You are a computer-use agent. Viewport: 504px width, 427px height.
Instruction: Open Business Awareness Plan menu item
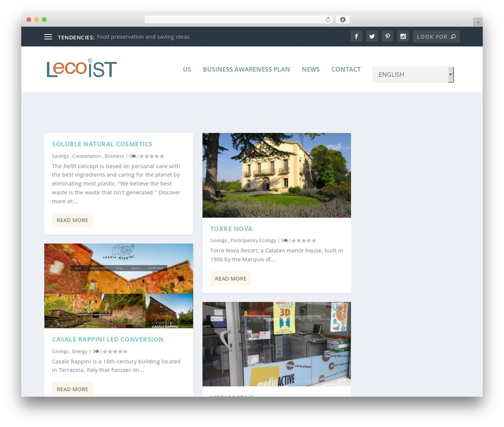[246, 69]
